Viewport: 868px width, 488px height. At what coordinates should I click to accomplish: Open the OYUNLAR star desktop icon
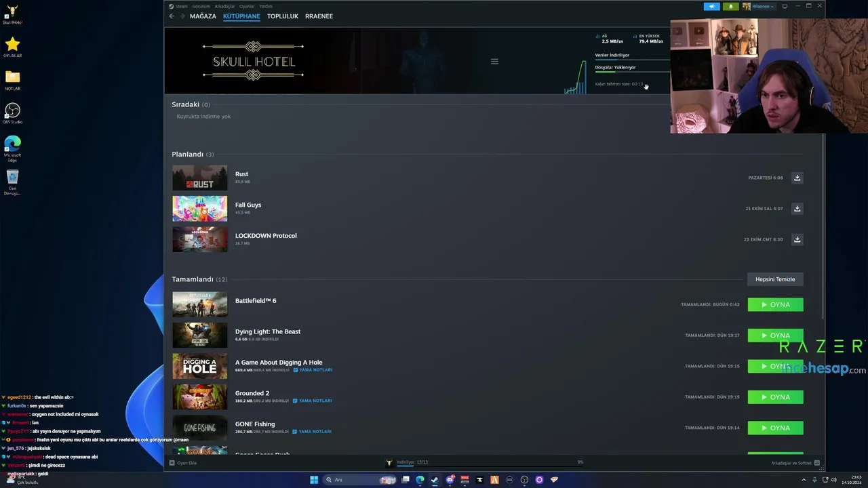[x=12, y=47]
